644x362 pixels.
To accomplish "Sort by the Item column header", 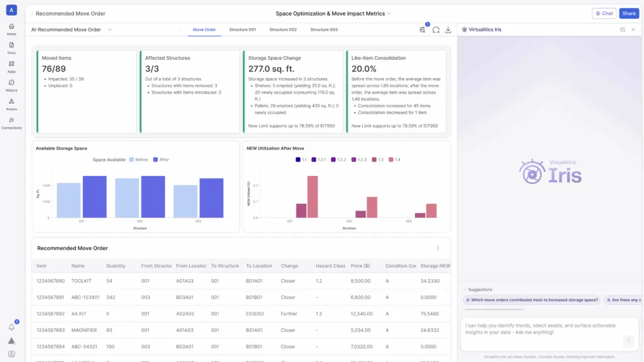I will (42, 266).
